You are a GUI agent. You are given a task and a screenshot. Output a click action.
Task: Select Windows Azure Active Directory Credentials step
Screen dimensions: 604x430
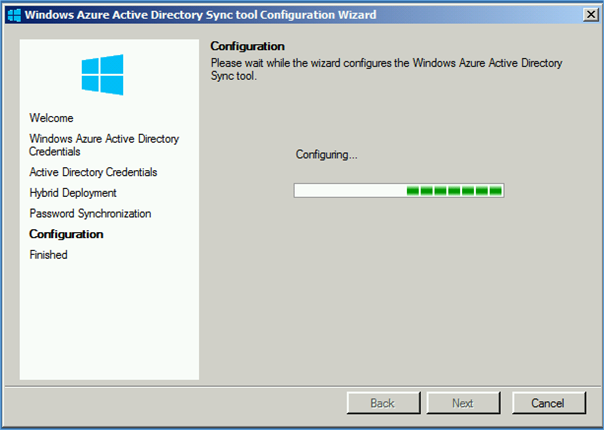point(104,145)
